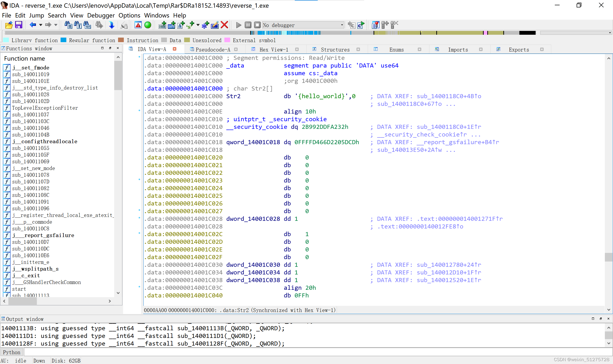Select TopLevelExceptionFilter in function list
This screenshot has width=613, height=364.
(x=45, y=108)
